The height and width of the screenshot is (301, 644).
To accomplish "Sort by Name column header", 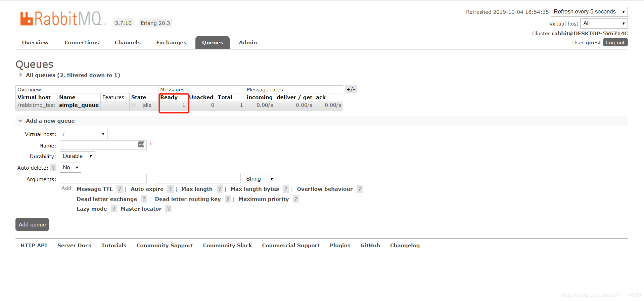I will tap(67, 97).
